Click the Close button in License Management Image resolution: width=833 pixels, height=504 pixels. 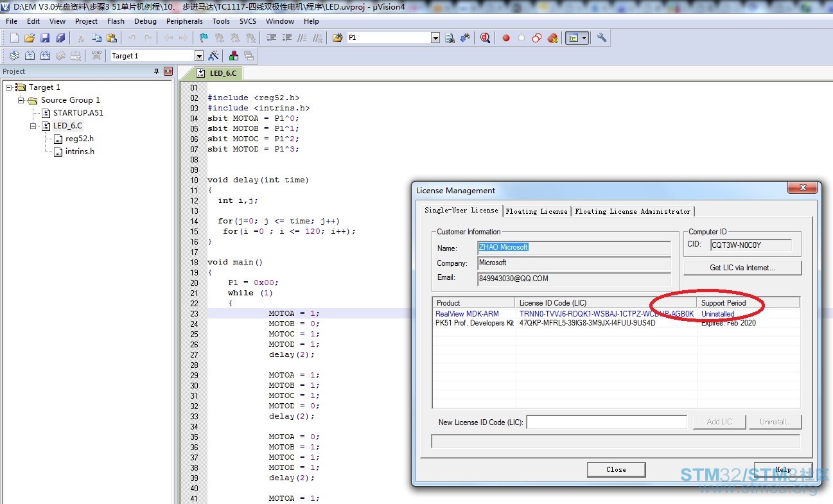click(616, 469)
